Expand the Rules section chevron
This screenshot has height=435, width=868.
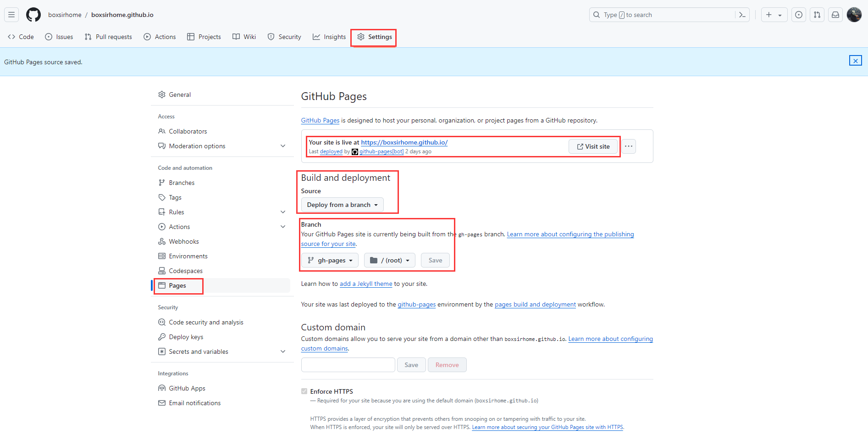click(283, 212)
